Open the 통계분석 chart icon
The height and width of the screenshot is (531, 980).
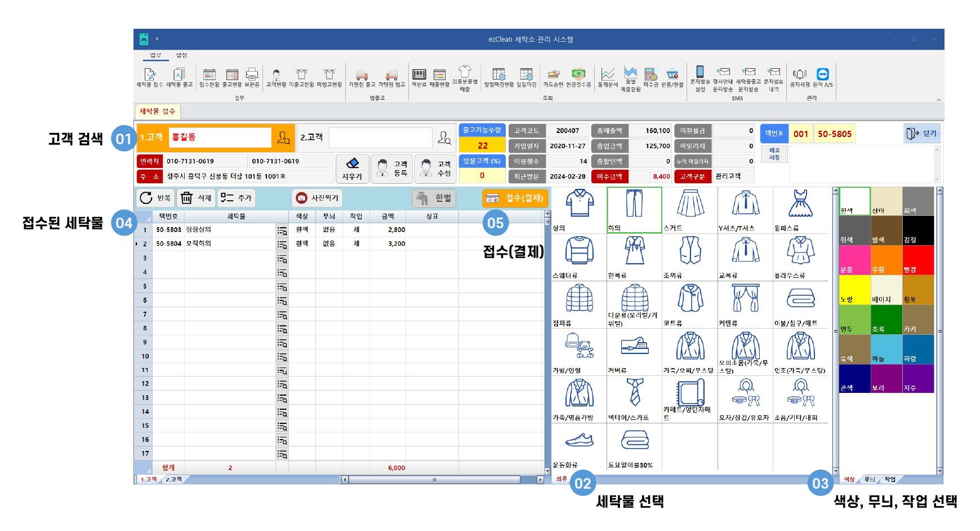tap(608, 78)
